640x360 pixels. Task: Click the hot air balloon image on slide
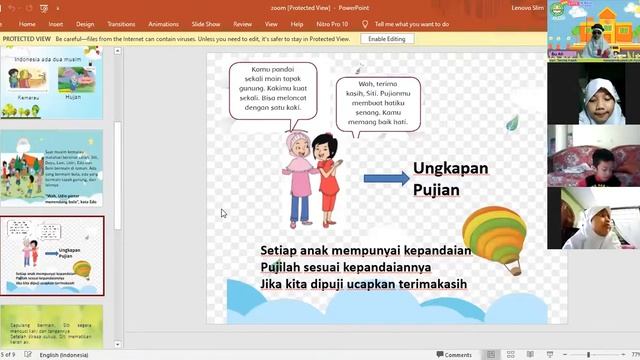pyautogui.click(x=495, y=240)
